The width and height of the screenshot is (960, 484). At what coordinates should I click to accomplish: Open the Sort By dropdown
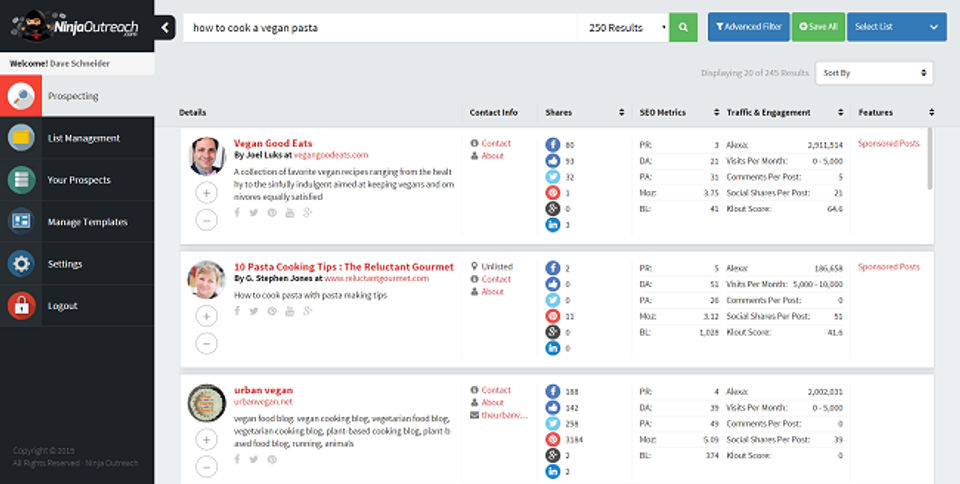874,73
